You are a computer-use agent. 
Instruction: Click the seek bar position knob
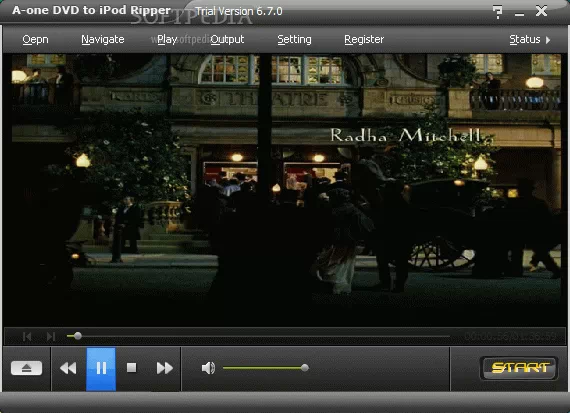[x=77, y=336]
